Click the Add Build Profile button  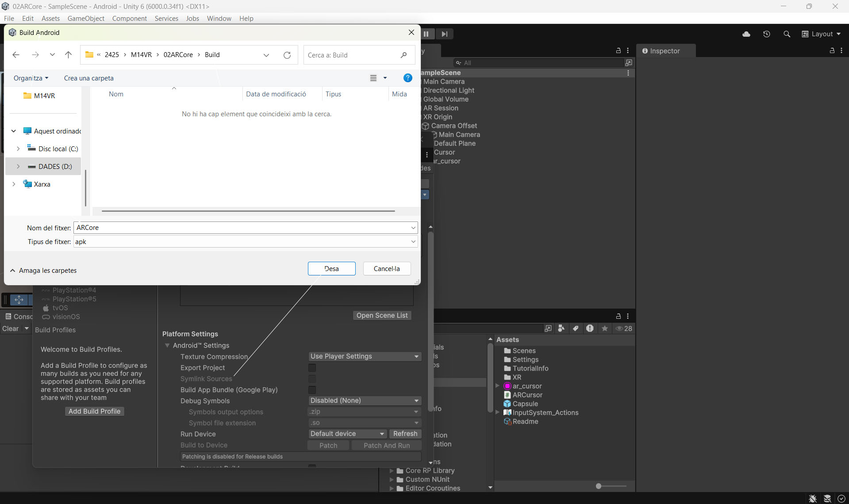point(94,411)
